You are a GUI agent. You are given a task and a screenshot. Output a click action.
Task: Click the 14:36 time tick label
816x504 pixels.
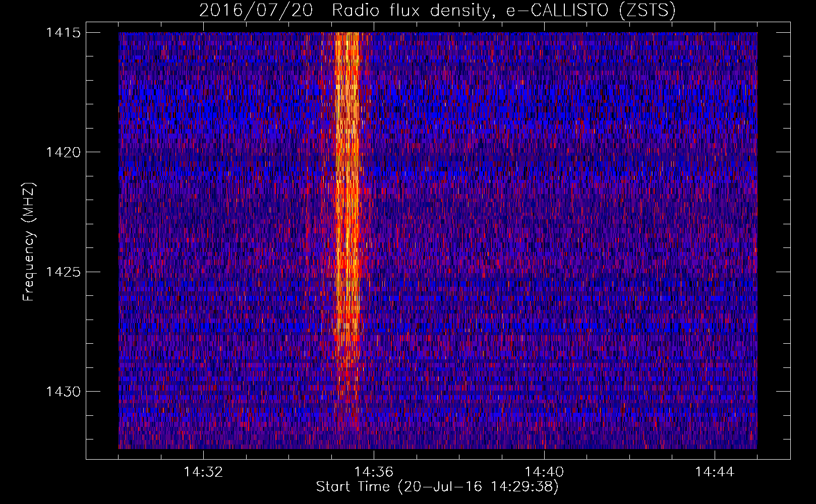374,472
